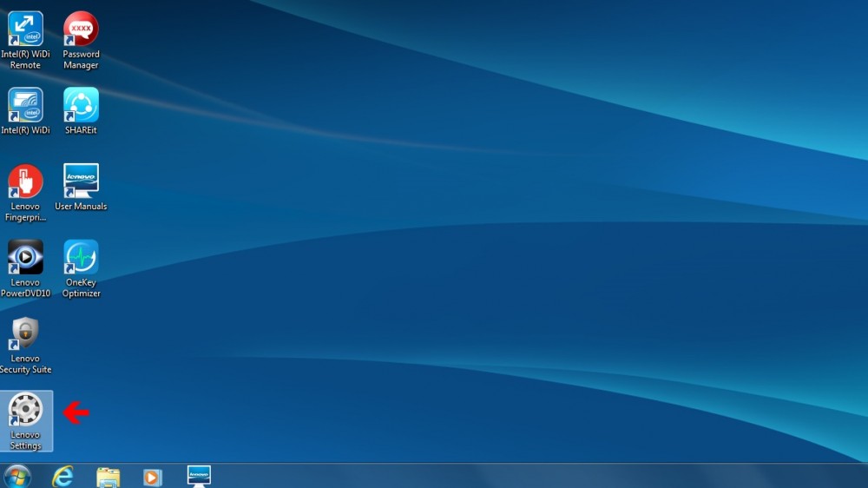Image resolution: width=868 pixels, height=488 pixels.
Task: Click the Lenovo Security Suite shield icon
Action: [25, 333]
